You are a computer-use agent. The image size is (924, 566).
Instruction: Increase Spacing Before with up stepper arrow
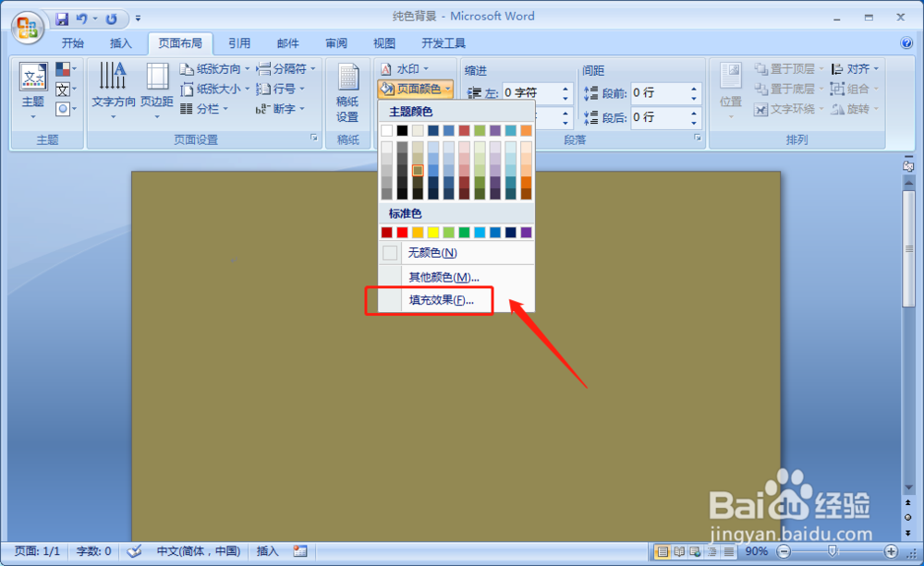[694, 89]
